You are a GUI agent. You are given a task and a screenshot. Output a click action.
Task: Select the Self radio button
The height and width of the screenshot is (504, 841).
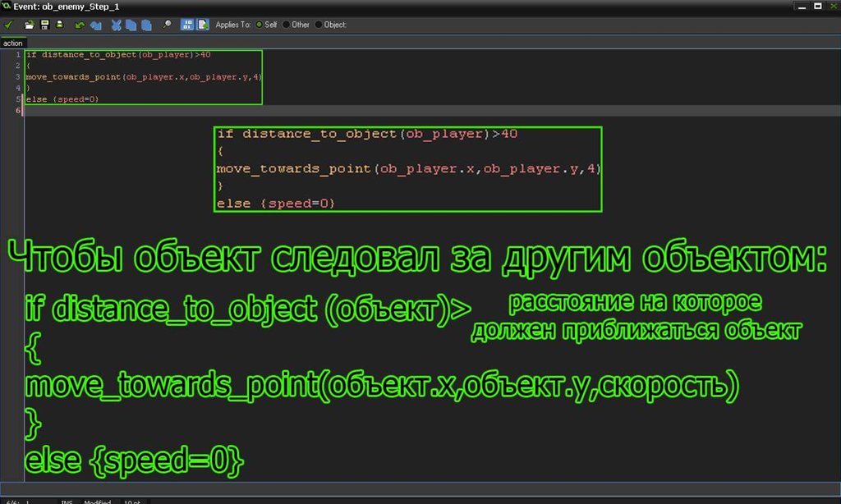[x=260, y=25]
